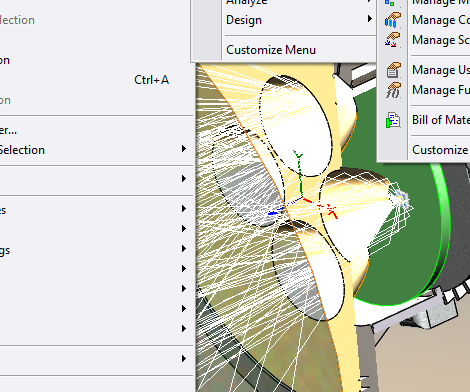This screenshot has width=470, height=392.
Task: Click the Manage Co… hand-with-colored-bars icon
Action: tap(393, 20)
